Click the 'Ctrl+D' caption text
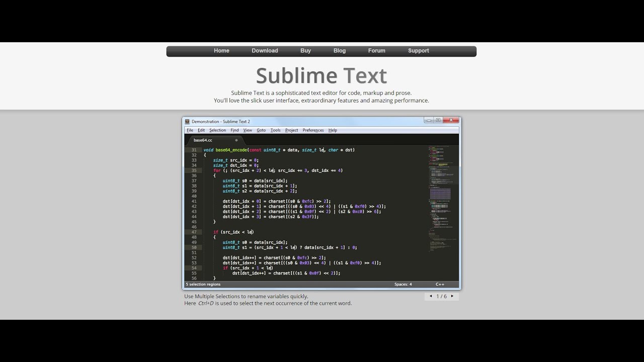 pos(206,303)
